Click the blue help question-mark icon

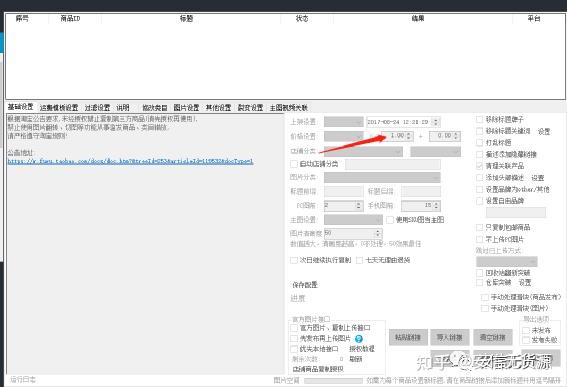point(358,339)
